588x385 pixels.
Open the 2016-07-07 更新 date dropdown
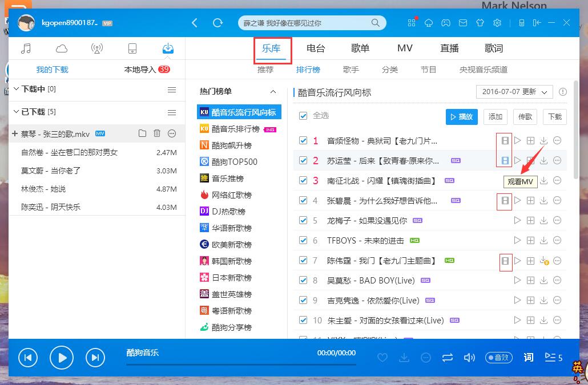coord(514,92)
